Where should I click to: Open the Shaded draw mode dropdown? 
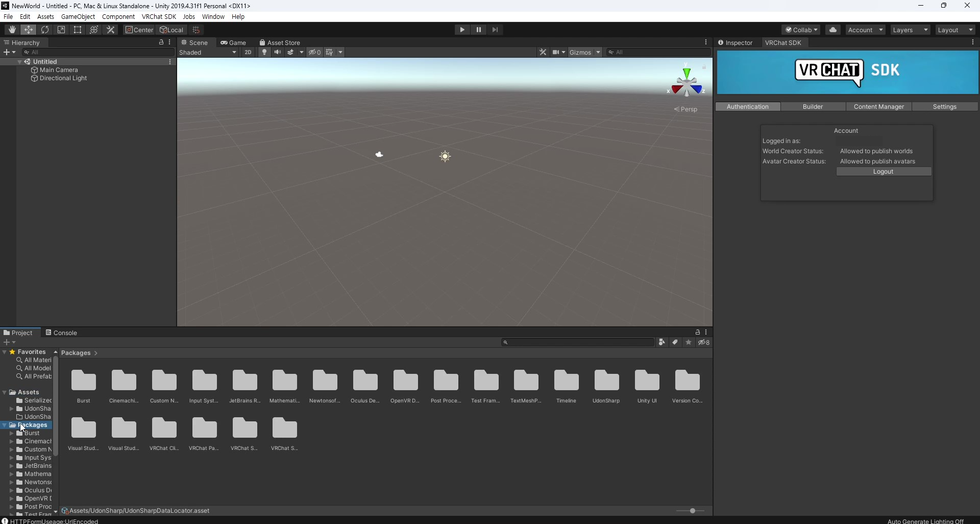[208, 52]
